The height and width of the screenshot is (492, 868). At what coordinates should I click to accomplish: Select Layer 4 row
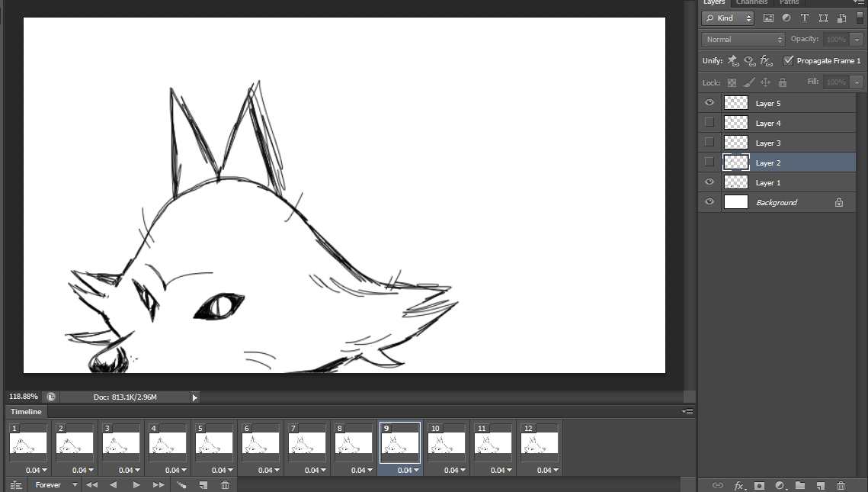coord(777,123)
